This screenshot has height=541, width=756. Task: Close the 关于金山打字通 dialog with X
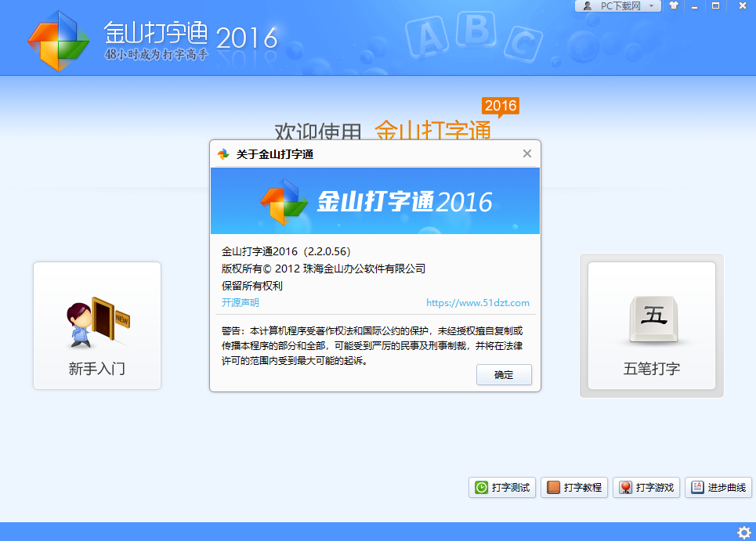point(527,154)
